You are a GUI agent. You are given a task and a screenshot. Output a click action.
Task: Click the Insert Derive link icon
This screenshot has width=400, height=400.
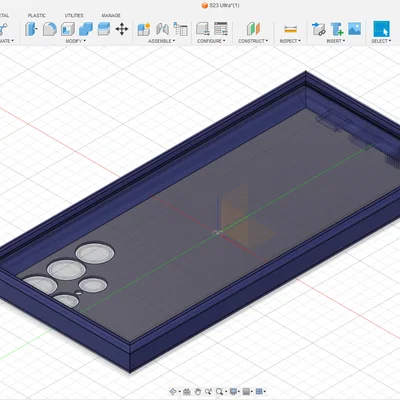[318, 29]
